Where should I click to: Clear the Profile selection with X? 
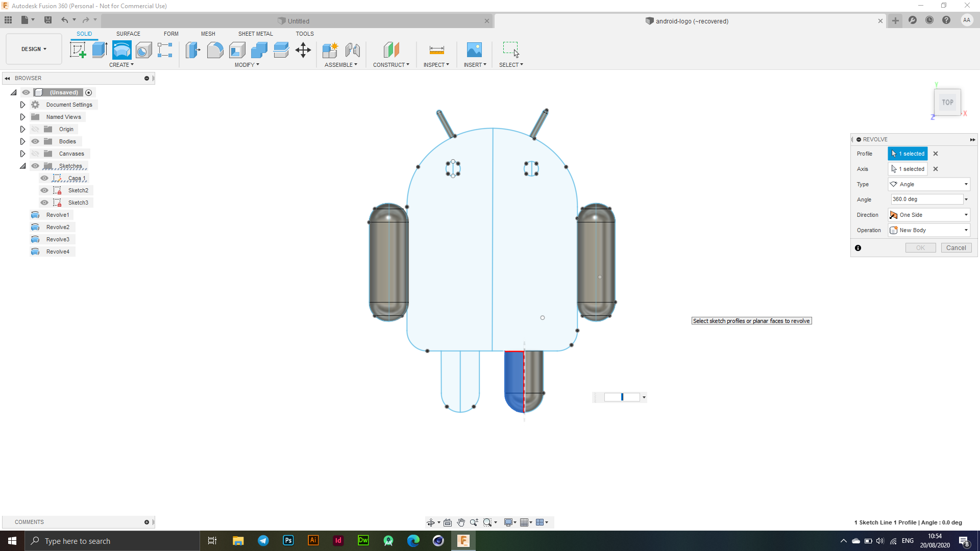(936, 154)
